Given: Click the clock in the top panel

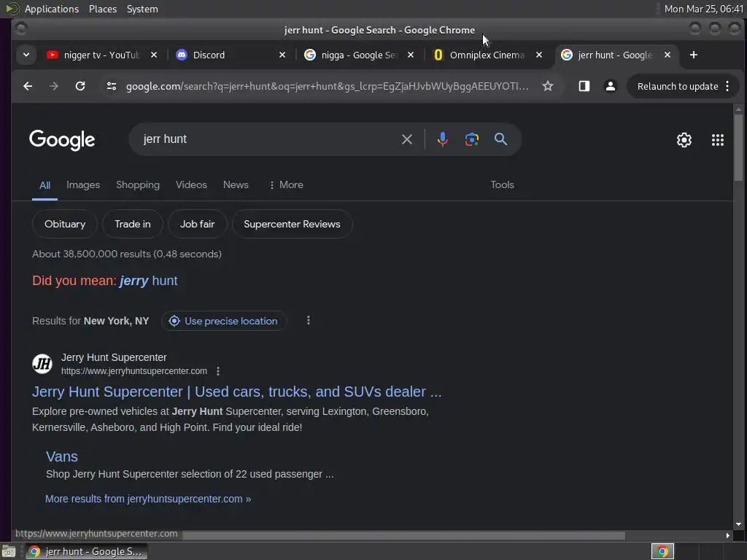Looking at the screenshot, I should click(x=704, y=9).
